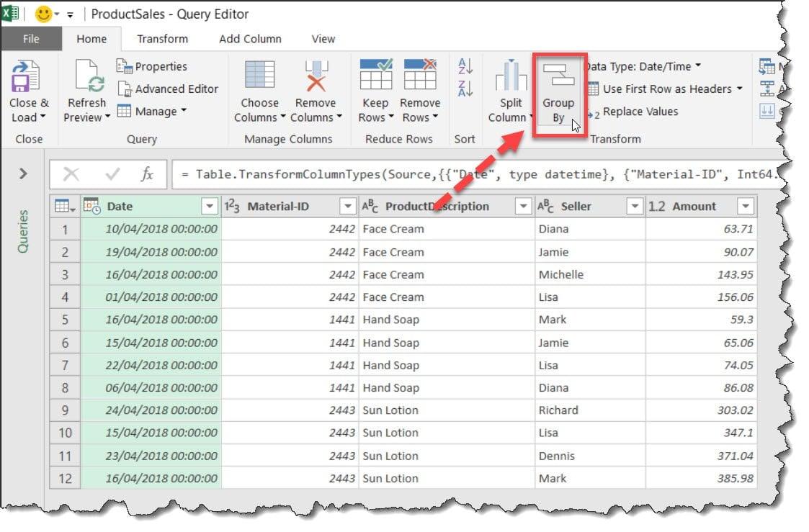Image resolution: width=809 pixels, height=532 pixels.
Task: Open the Advanced Editor
Action: point(168,89)
